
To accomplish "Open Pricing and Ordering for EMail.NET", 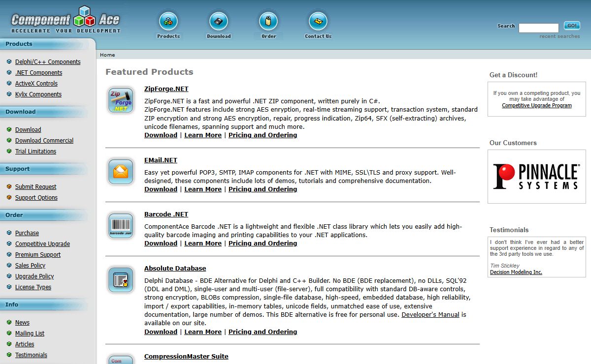I will click(263, 189).
